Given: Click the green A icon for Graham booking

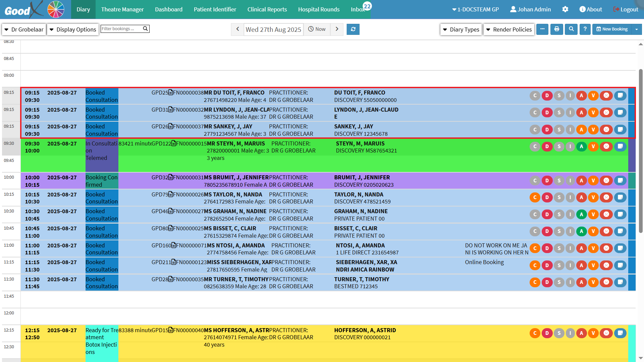Looking at the screenshot, I should (581, 215).
